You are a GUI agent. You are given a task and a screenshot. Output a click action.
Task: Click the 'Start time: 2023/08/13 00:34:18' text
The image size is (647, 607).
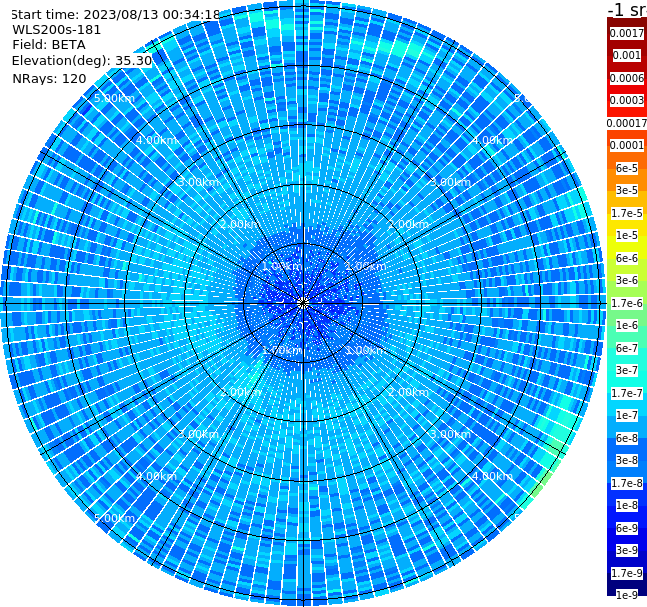(x=116, y=15)
